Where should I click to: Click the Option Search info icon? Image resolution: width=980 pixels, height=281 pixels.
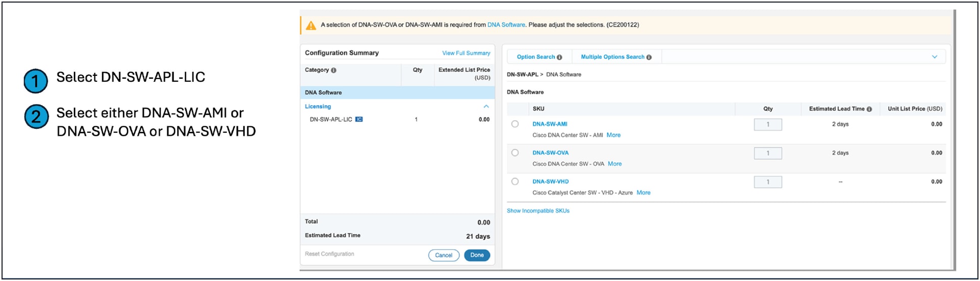click(x=559, y=57)
